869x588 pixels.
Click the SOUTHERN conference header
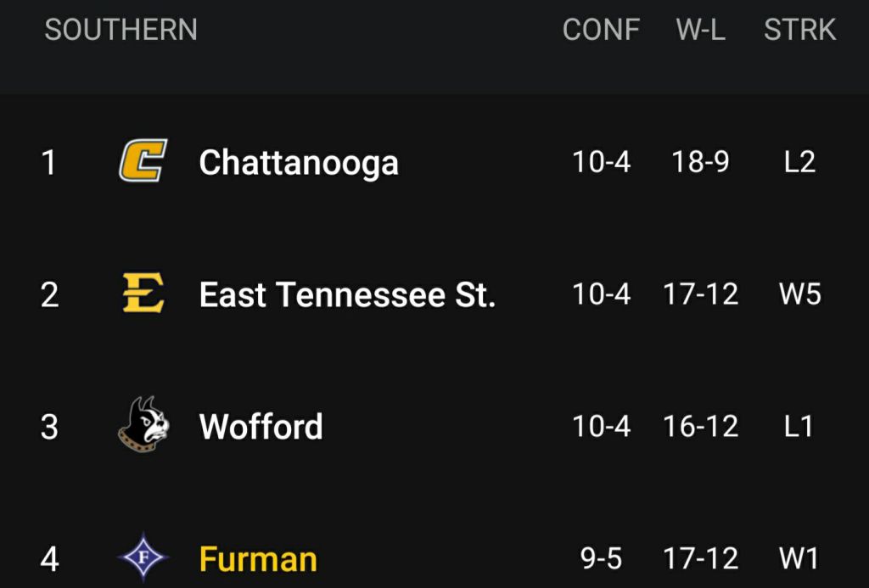point(121,31)
